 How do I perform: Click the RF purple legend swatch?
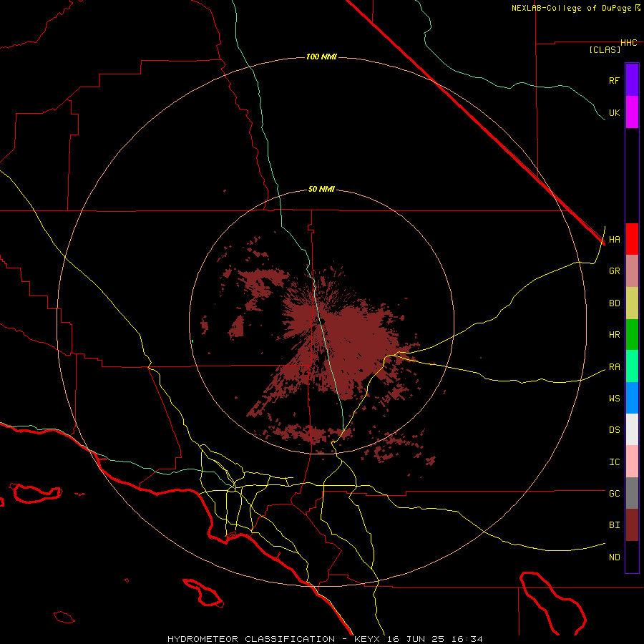[x=632, y=80]
